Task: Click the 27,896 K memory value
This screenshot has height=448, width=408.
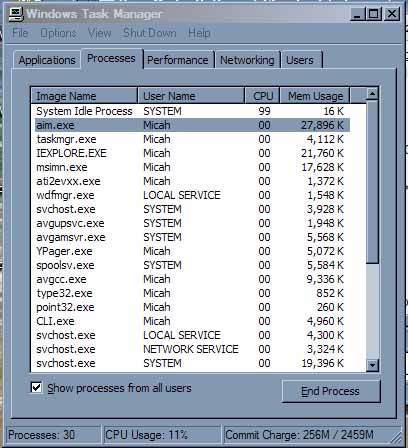Action: [x=322, y=125]
